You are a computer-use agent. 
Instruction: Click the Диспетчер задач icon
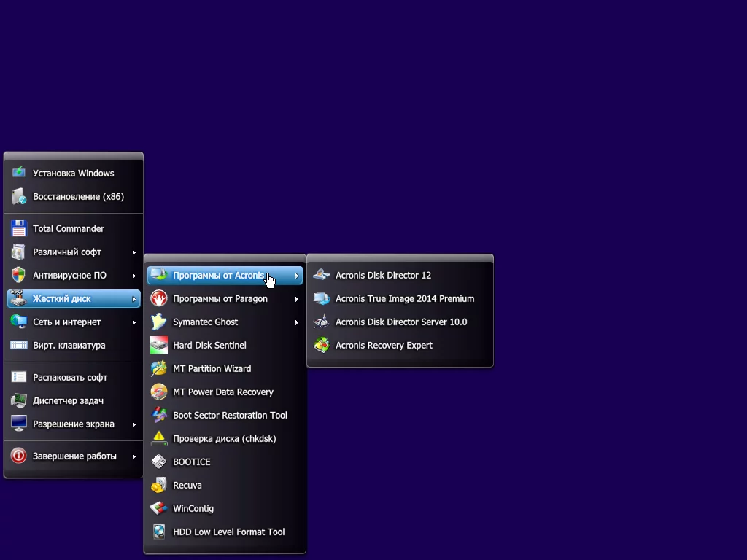(18, 400)
